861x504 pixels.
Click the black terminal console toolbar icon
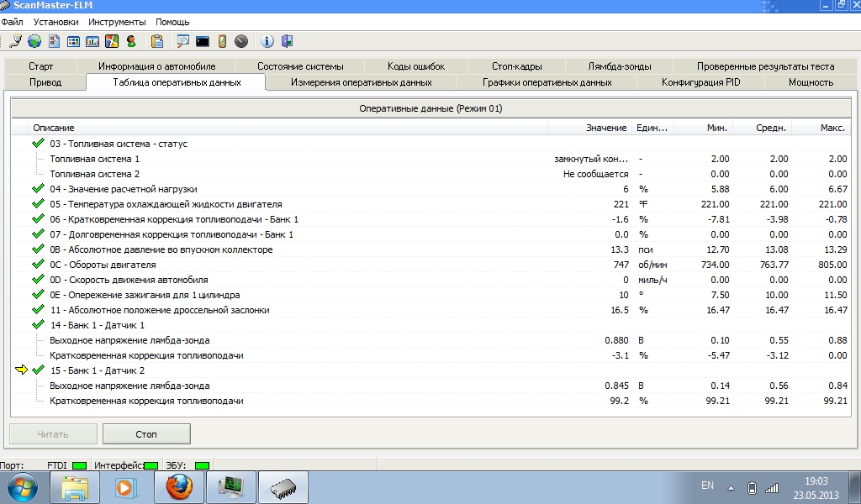[202, 40]
